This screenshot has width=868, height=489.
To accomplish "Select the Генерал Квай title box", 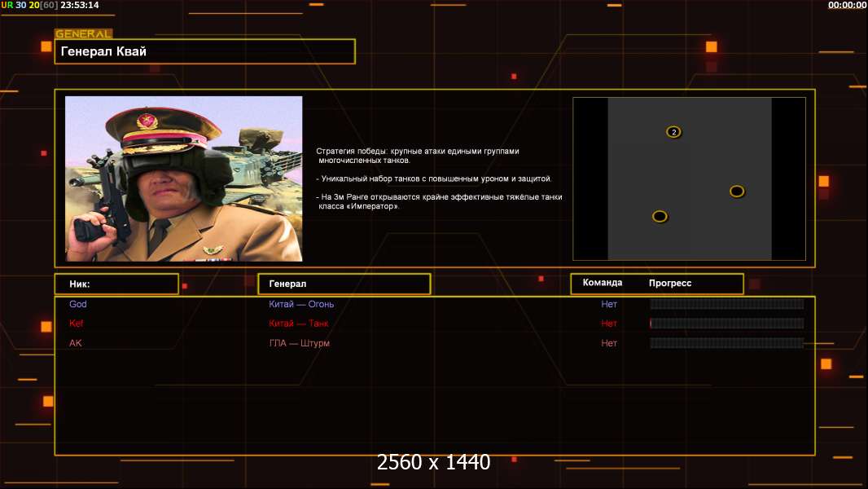I will [204, 51].
